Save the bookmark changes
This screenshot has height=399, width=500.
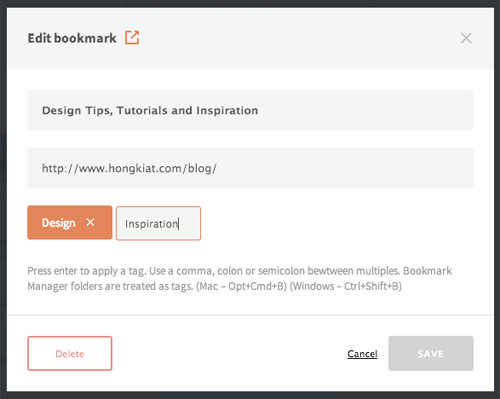click(x=431, y=353)
